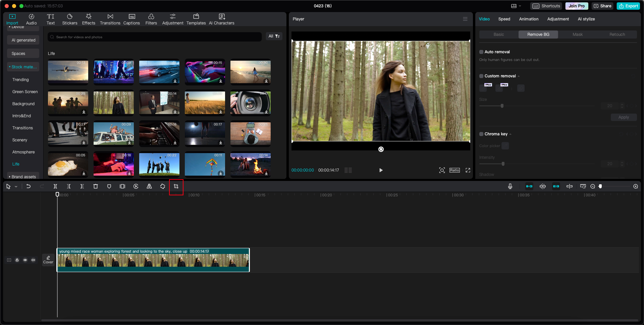Click the Crop icon highlighted in red
Image resolution: width=644 pixels, height=325 pixels.
(x=176, y=187)
